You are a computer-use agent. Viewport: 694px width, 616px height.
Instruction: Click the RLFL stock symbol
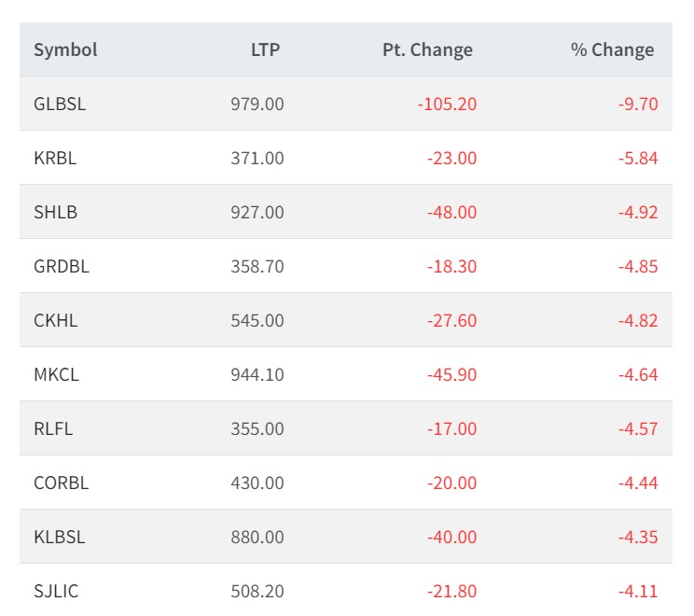click(53, 429)
